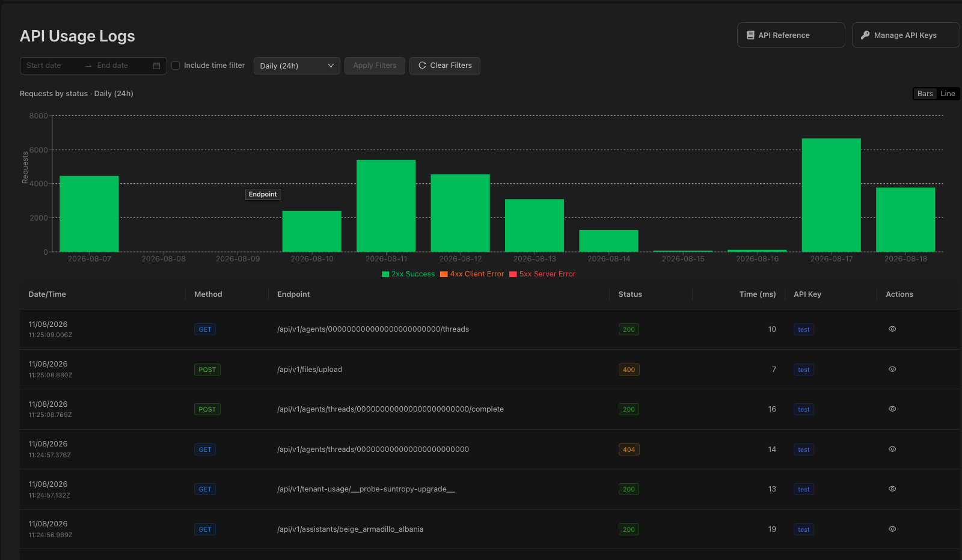Switch chart to Bars view

point(925,94)
